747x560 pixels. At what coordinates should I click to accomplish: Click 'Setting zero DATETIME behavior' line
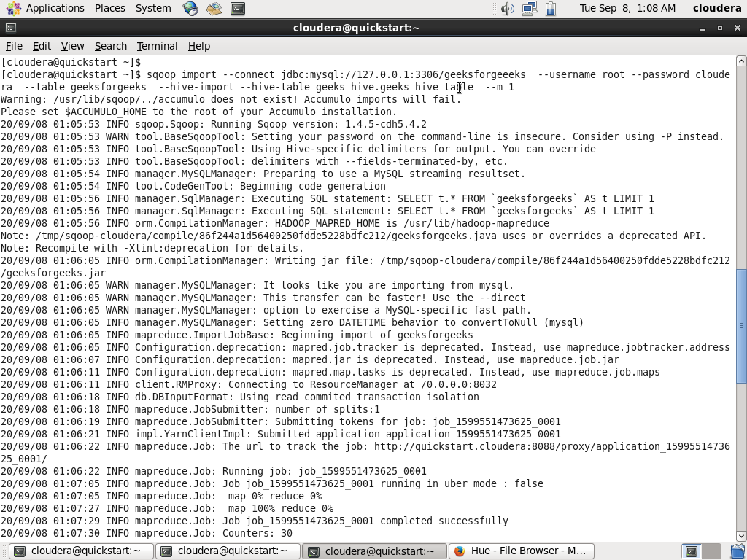[x=292, y=323]
